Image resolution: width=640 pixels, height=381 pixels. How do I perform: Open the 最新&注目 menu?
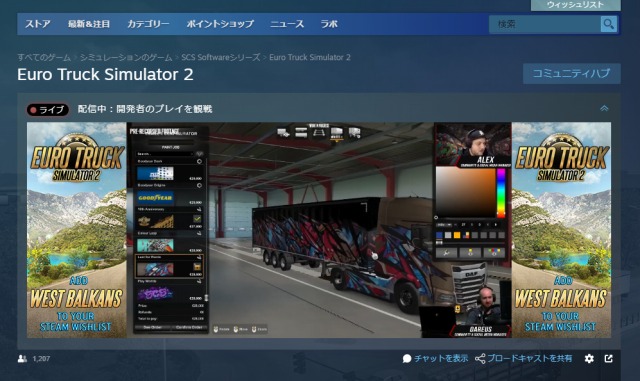89,24
